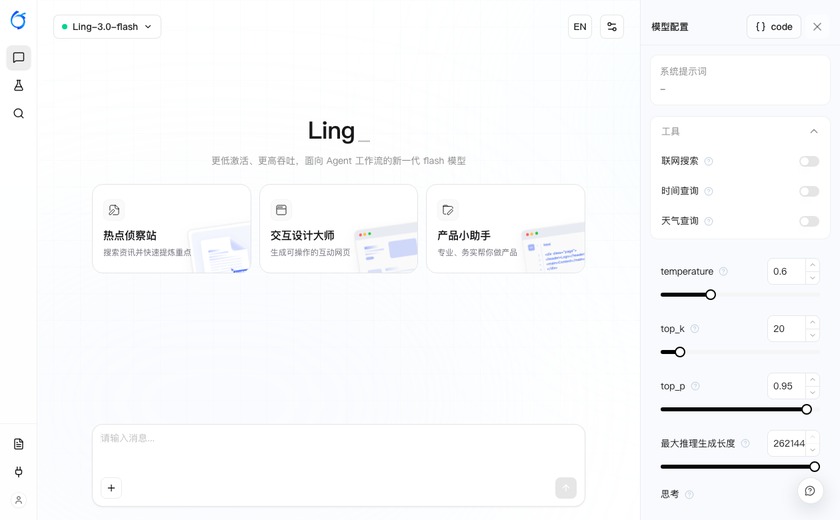Open the chat icon in left sidebar

[18, 57]
